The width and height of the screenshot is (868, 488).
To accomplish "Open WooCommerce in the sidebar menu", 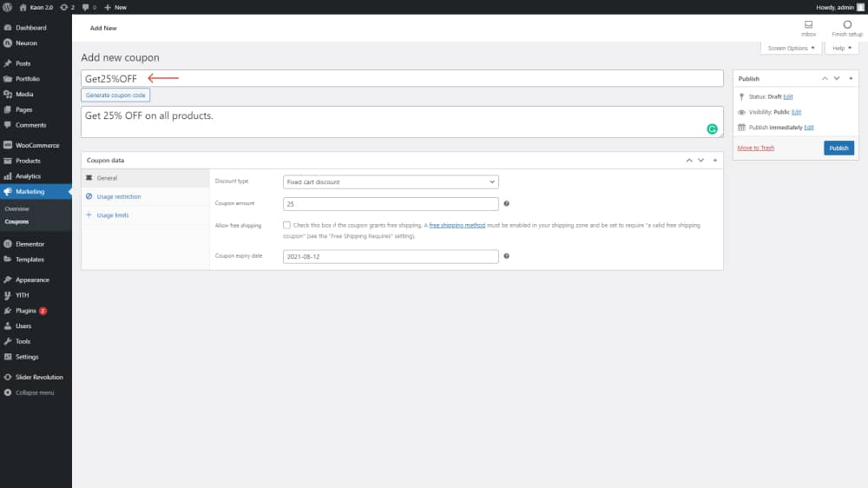I will (36, 145).
